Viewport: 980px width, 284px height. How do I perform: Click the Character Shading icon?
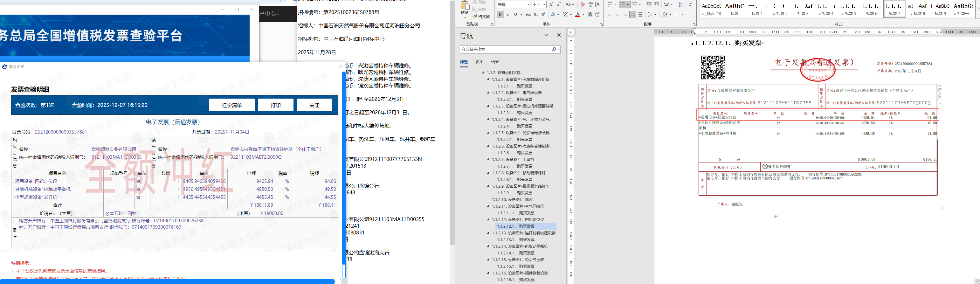[x=590, y=14]
